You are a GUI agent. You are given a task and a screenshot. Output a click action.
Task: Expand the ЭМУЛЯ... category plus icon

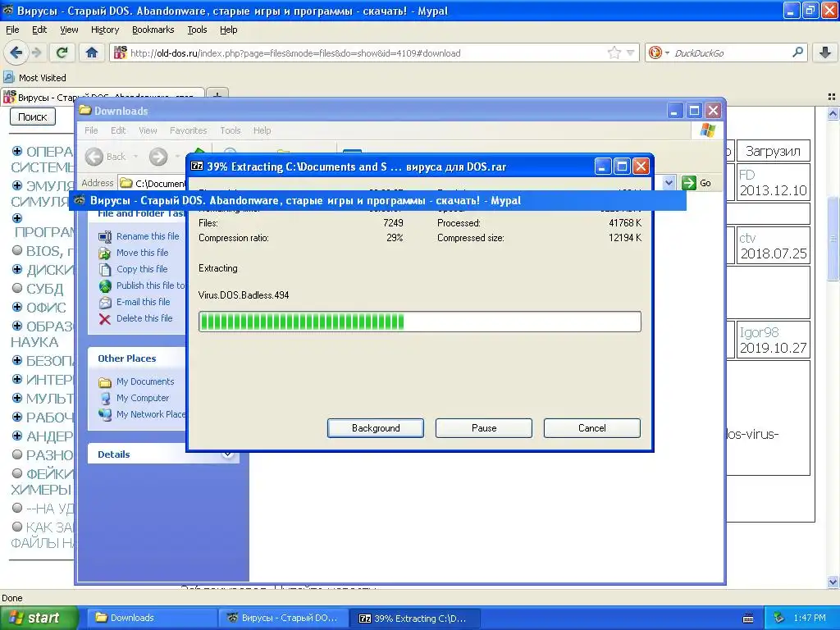click(17, 185)
